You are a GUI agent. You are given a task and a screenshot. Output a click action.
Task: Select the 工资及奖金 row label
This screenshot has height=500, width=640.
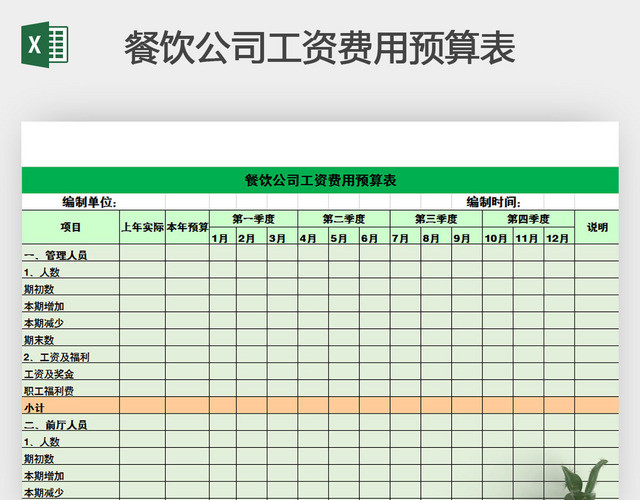point(71,372)
